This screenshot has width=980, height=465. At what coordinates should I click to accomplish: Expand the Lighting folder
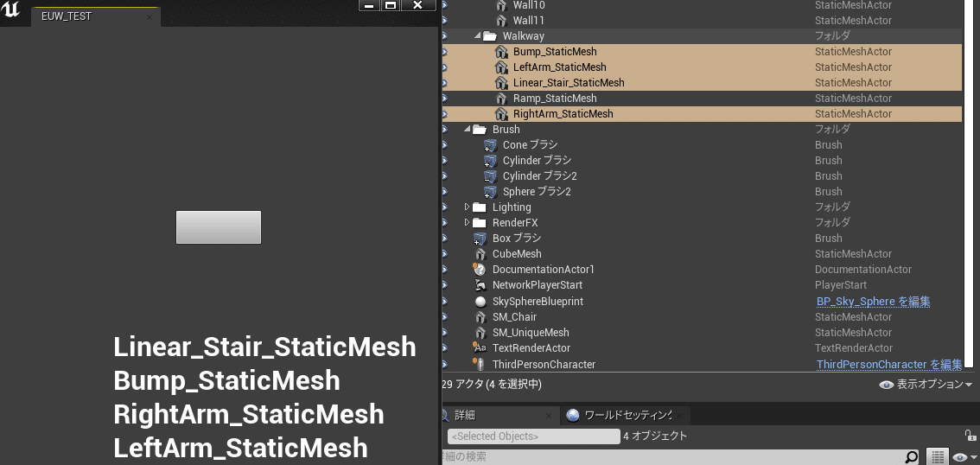[468, 207]
